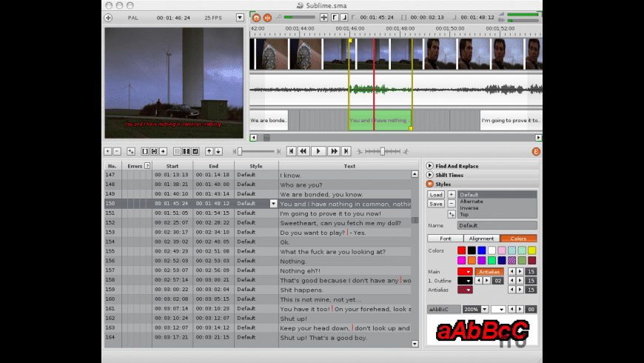Click the orange waveform button above the timeline
Image resolution: width=644 pixels, height=363 pixels.
[x=267, y=18]
